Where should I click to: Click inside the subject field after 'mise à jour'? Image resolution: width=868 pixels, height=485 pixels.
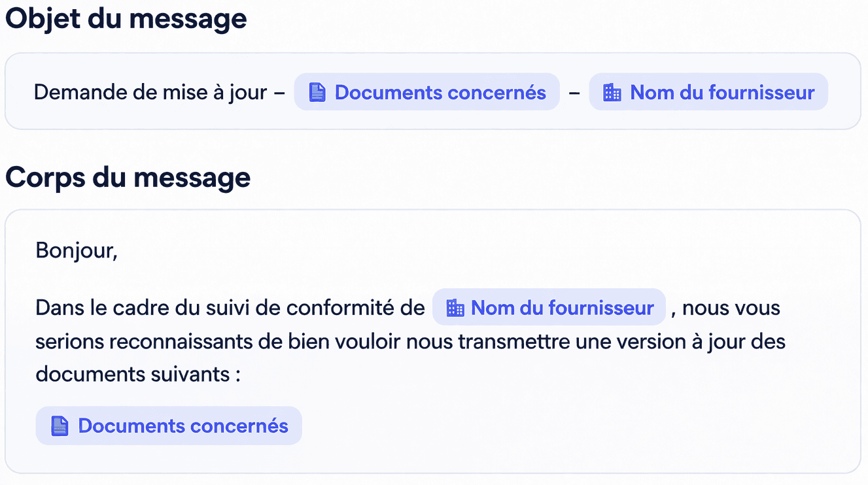(280, 92)
